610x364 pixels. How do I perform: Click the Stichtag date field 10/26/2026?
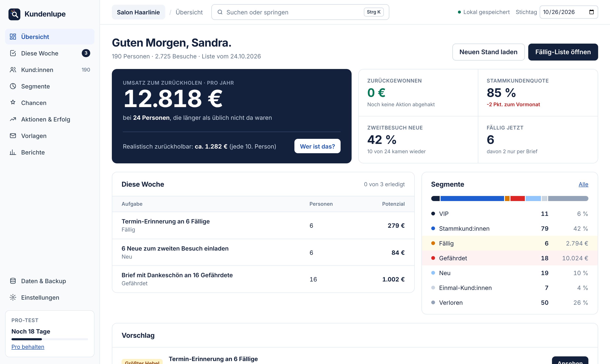coord(568,12)
